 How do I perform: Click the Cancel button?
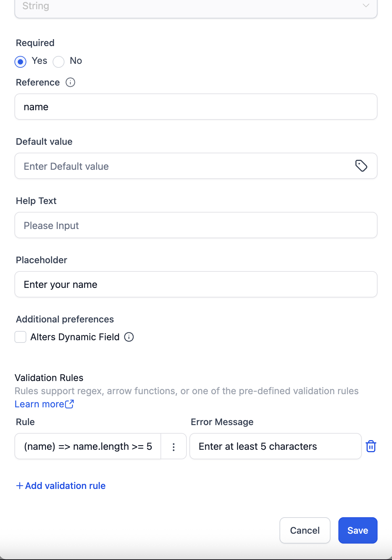[305, 530]
